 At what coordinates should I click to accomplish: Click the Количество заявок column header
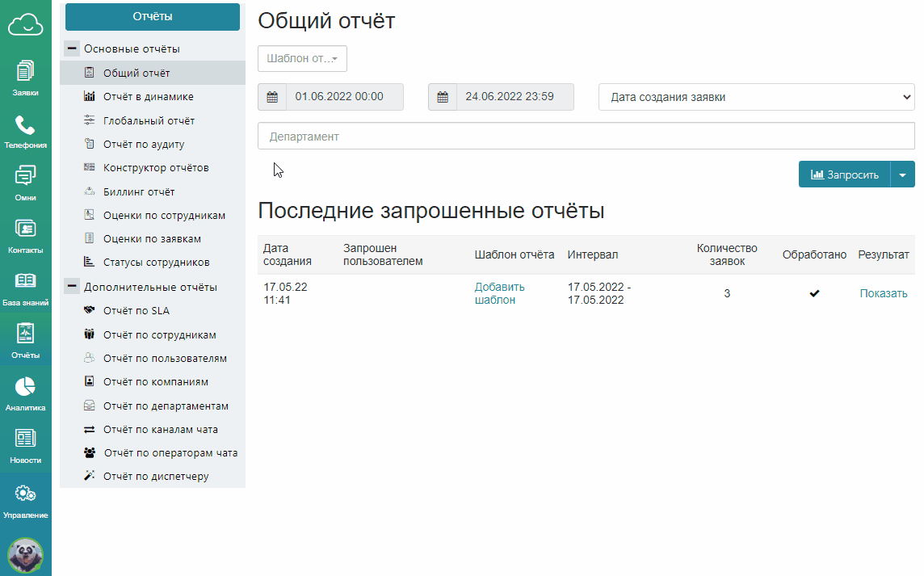727,254
